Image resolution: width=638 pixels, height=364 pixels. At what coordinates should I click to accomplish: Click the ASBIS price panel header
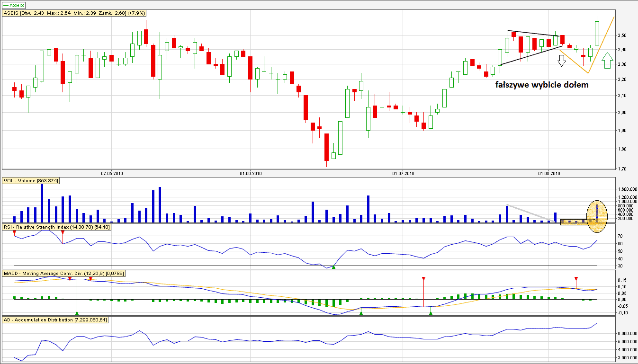pyautogui.click(x=65, y=14)
